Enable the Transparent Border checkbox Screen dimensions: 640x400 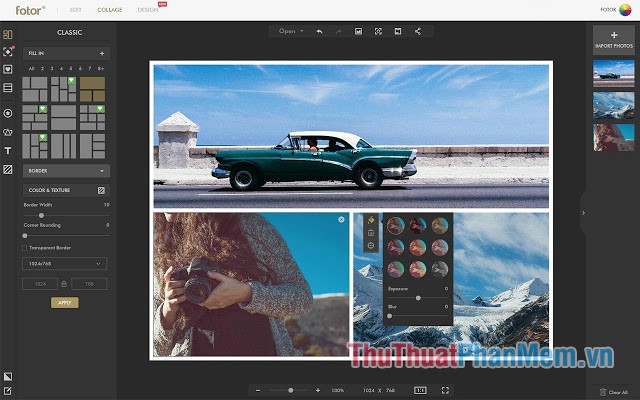24,248
